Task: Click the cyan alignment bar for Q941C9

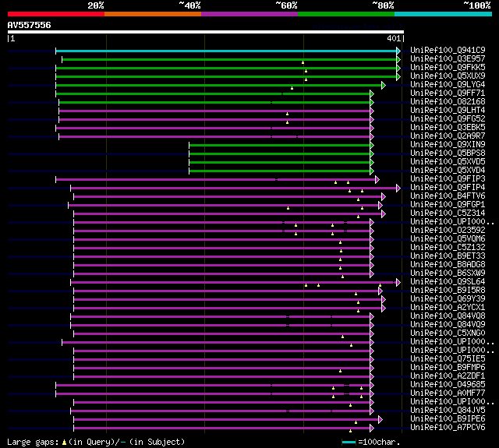Action: point(226,51)
